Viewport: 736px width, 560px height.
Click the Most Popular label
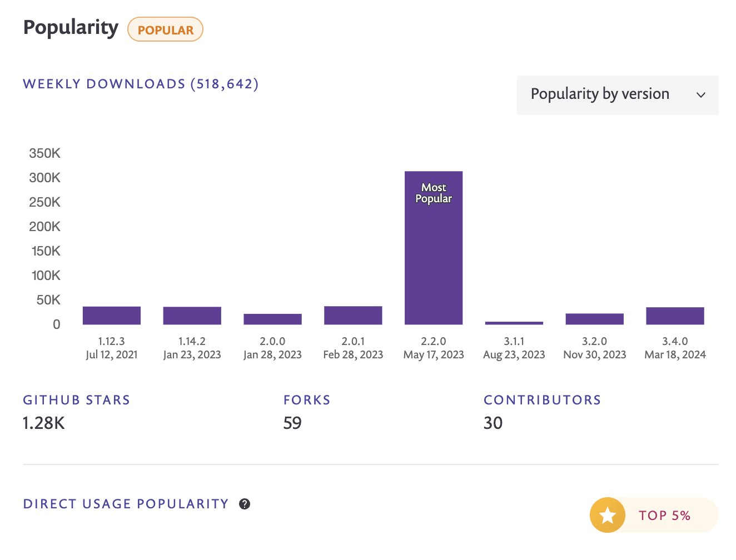(x=434, y=193)
